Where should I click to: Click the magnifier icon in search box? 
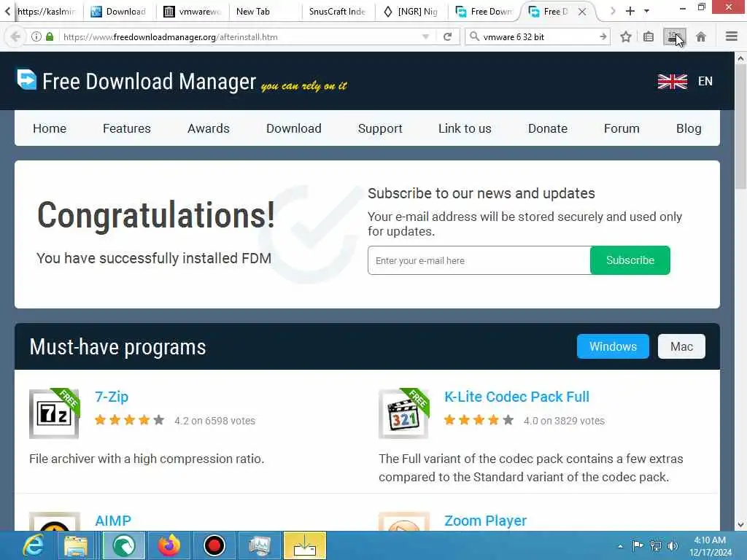pyautogui.click(x=474, y=36)
